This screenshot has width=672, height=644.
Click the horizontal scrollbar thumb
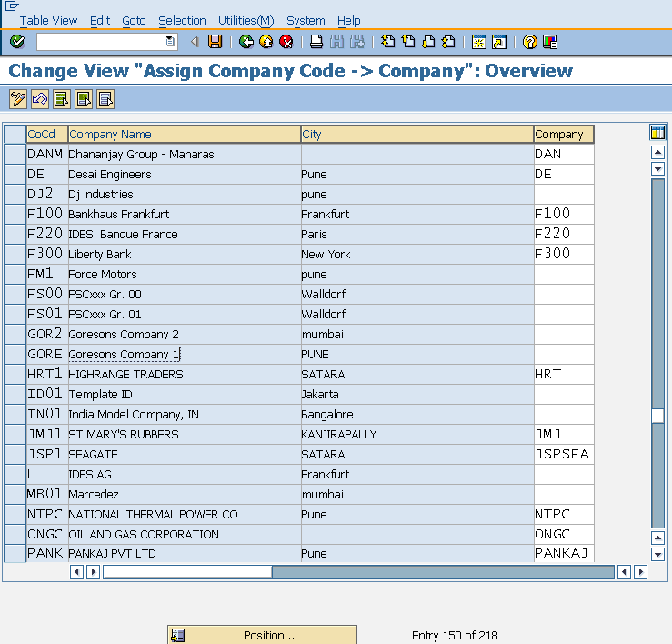tap(187, 571)
